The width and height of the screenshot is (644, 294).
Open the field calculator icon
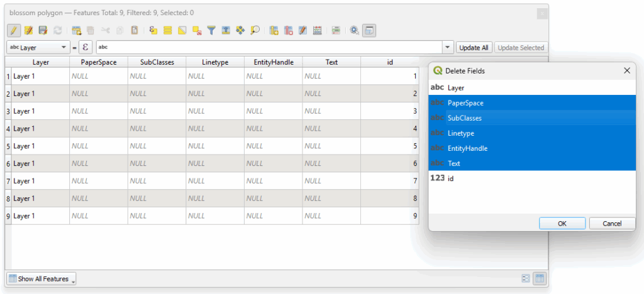pyautogui.click(x=318, y=30)
